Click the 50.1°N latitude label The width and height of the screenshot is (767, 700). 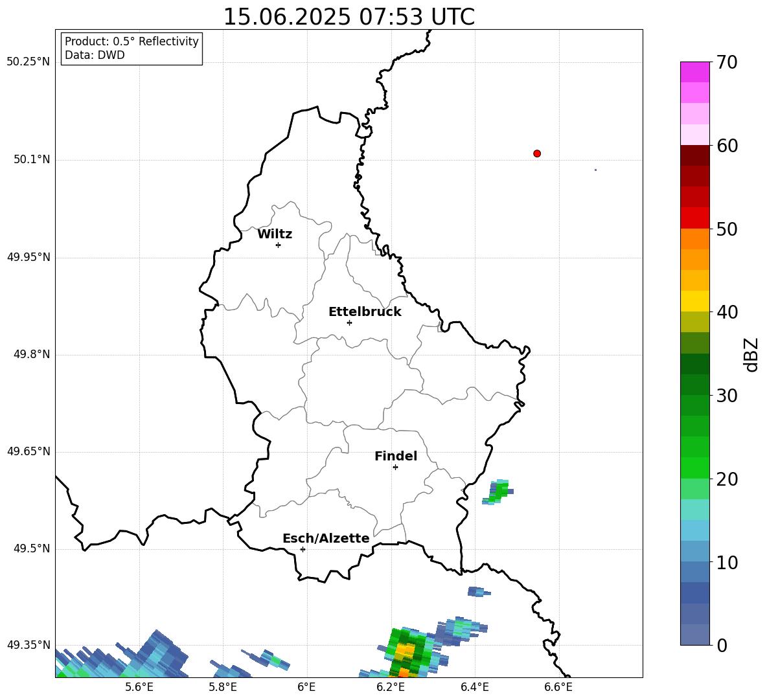tap(32, 159)
